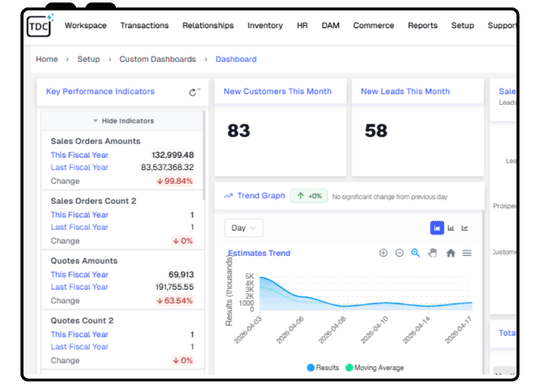Click the 69,913 quotes amount value
The width and height of the screenshot is (540, 384).
click(x=181, y=275)
